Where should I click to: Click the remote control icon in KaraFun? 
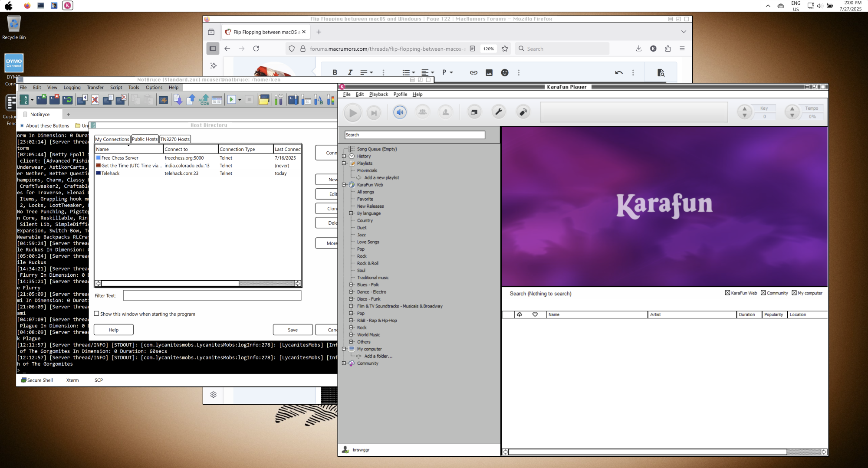[523, 112]
